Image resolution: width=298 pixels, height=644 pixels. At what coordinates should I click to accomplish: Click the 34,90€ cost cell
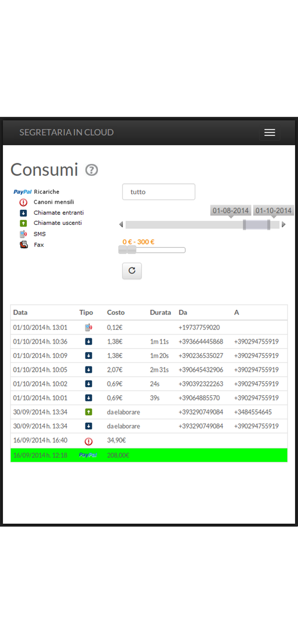coord(116,440)
